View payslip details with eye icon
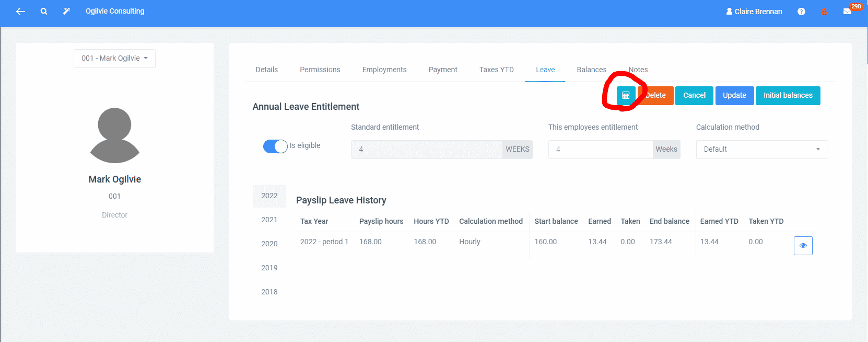 803,245
